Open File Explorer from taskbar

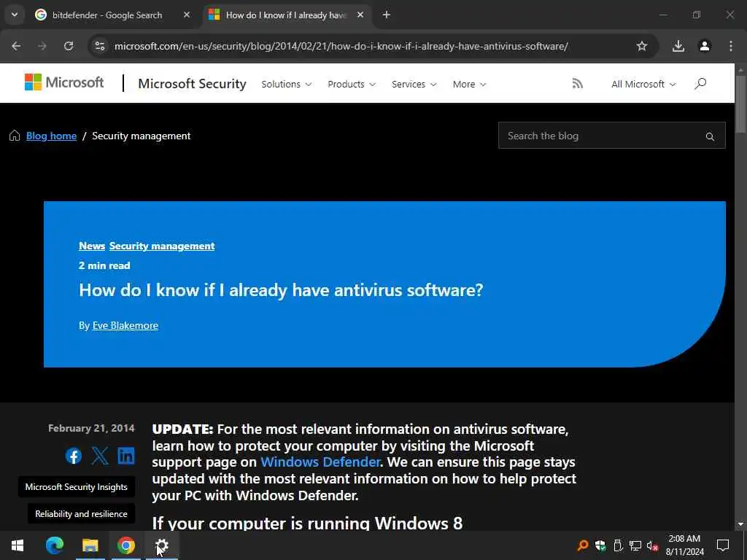tap(90, 545)
